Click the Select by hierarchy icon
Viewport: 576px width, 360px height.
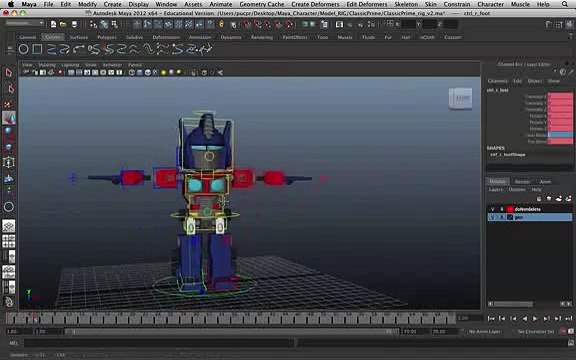pos(93,25)
